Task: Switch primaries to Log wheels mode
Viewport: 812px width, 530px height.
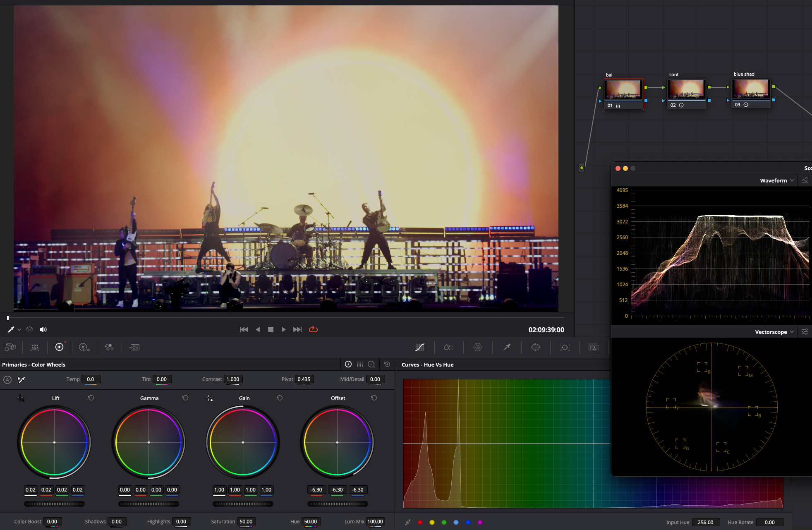Action: [371, 364]
